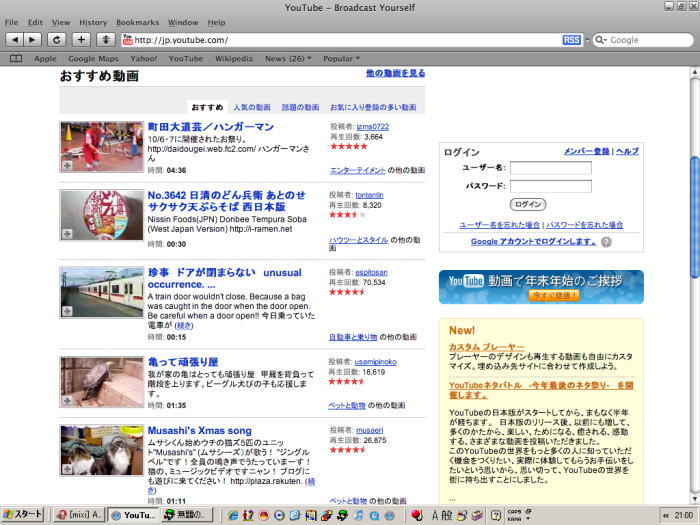Switch to the [mixi] taskbar window button
The image size is (700, 525).
pos(79,515)
